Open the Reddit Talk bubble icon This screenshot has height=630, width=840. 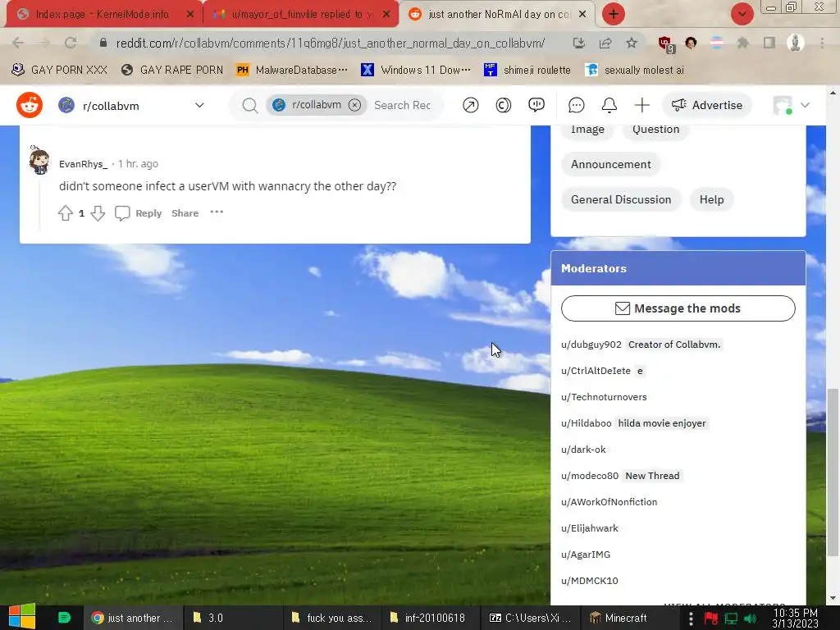pos(536,105)
